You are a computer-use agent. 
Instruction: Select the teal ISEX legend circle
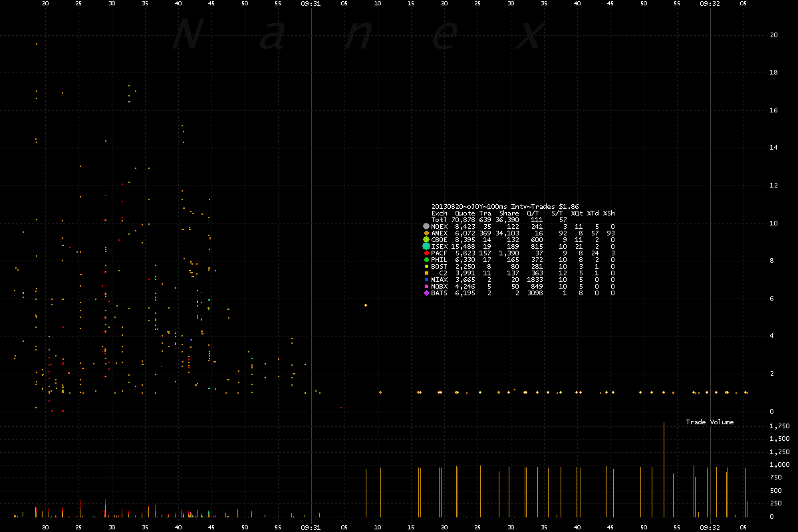(426, 246)
